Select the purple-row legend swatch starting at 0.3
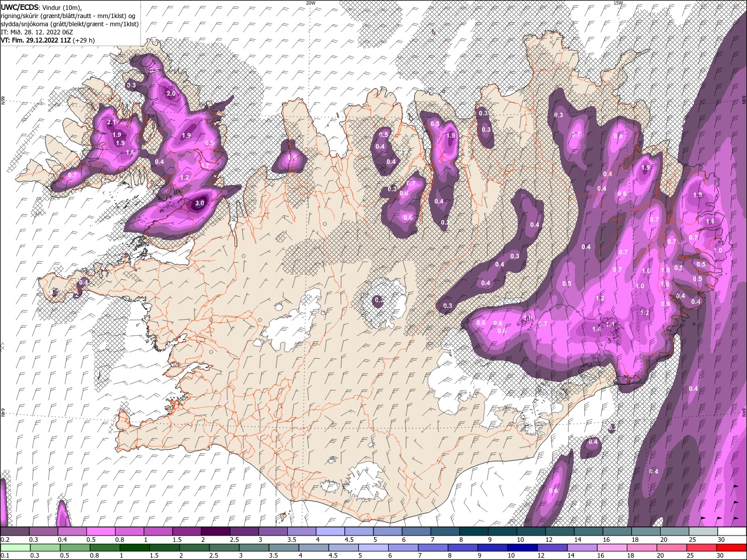 click(43, 531)
